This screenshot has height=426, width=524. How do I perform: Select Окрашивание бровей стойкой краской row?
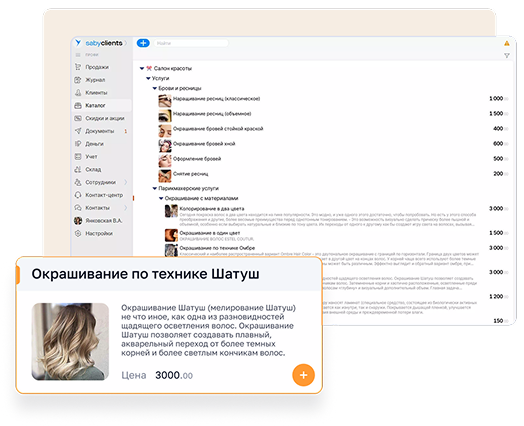click(218, 129)
